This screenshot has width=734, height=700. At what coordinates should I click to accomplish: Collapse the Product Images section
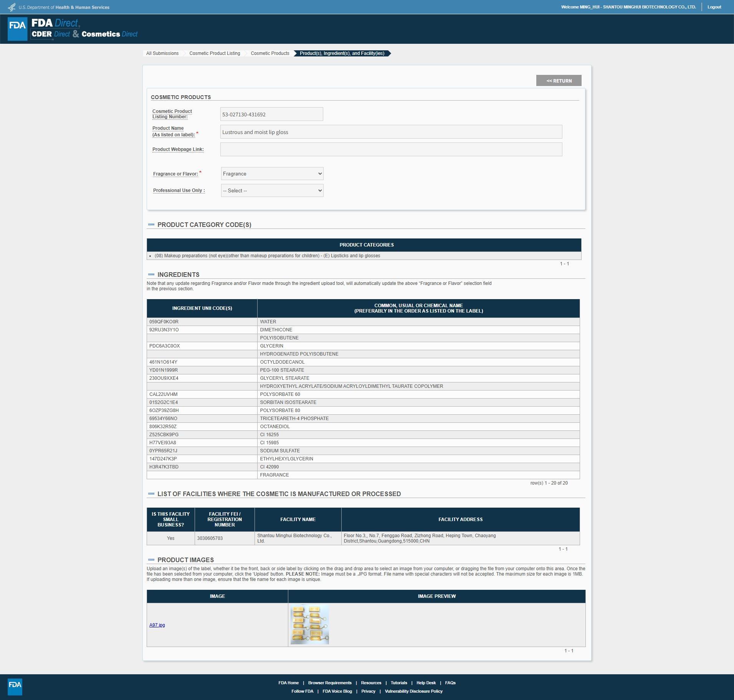(151, 560)
